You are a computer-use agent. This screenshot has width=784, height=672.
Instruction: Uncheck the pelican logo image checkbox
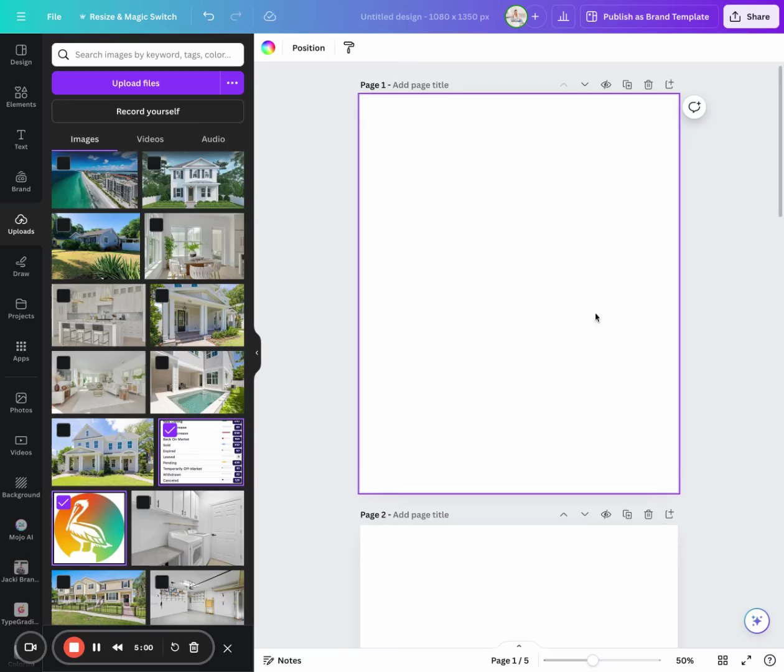click(x=63, y=502)
